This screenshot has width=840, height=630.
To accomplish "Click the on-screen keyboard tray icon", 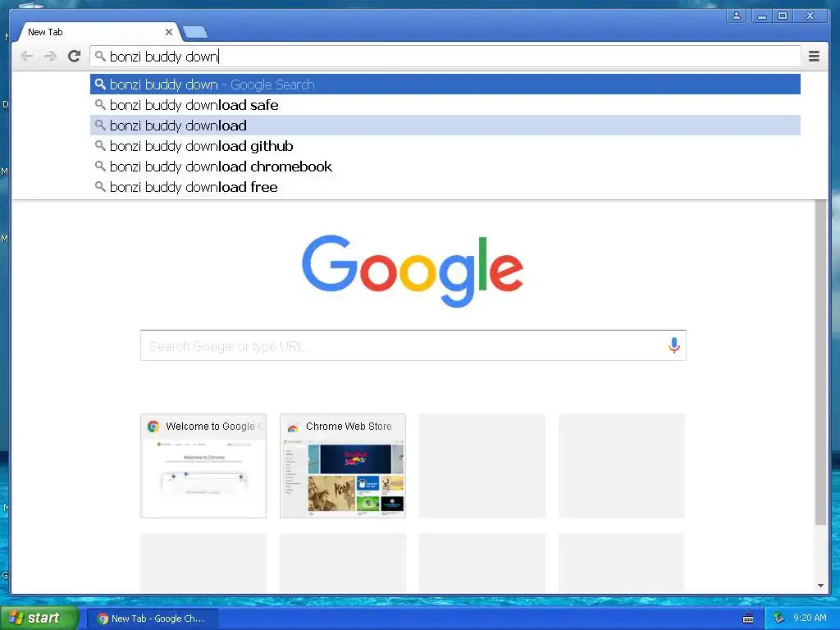I will pos(748,619).
